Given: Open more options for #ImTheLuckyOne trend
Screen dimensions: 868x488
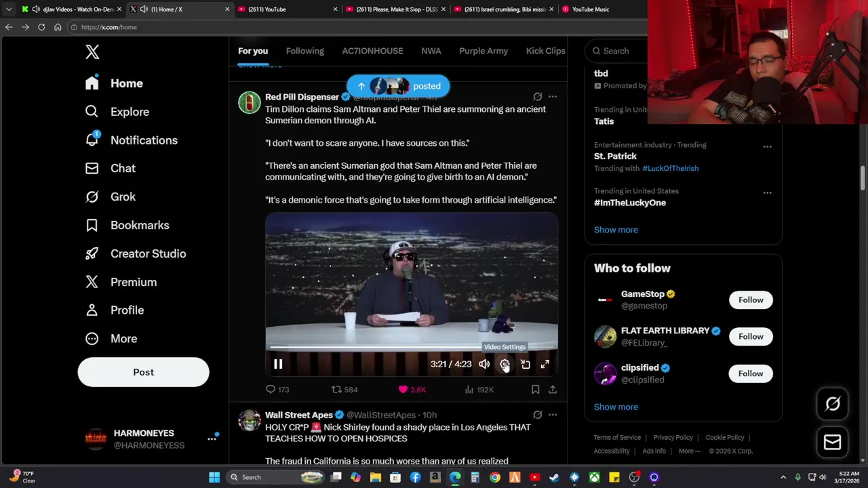Looking at the screenshot, I should [767, 192].
